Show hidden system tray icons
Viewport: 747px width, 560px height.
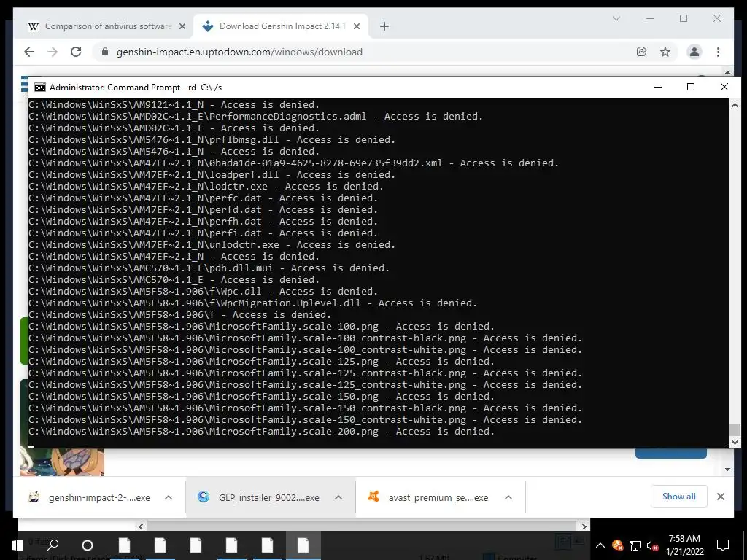point(600,545)
